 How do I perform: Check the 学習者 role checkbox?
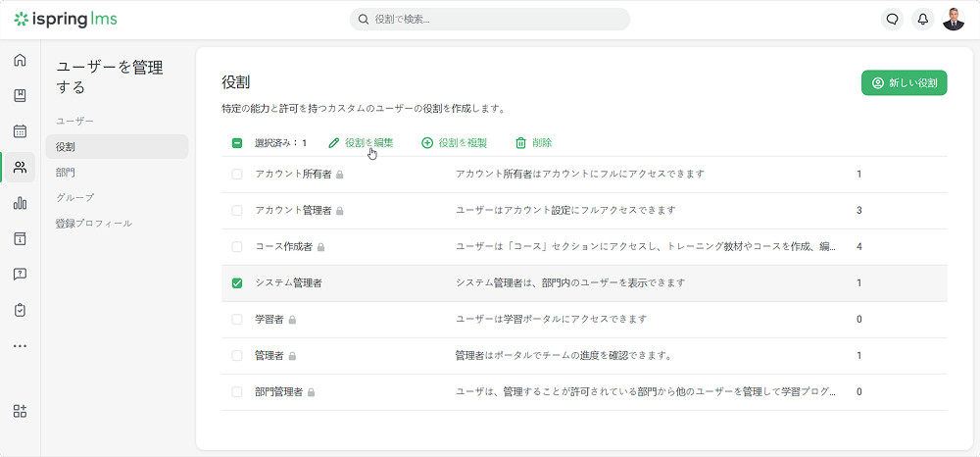pos(237,320)
